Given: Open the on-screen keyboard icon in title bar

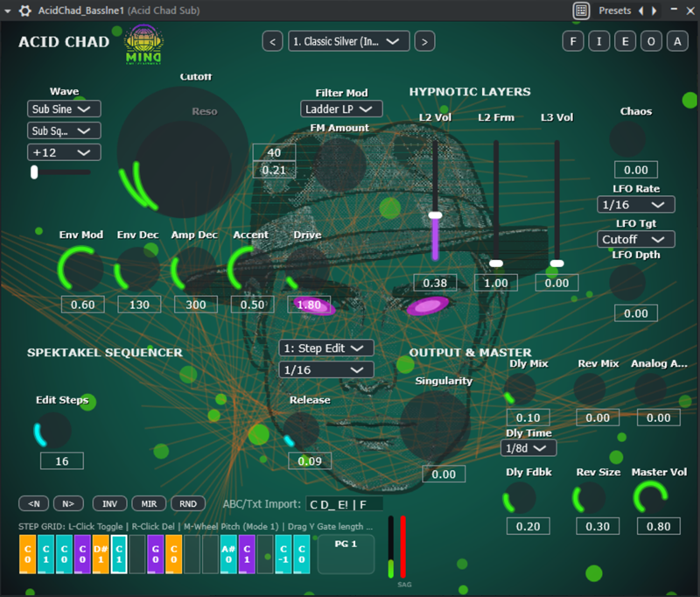Looking at the screenshot, I should [581, 11].
